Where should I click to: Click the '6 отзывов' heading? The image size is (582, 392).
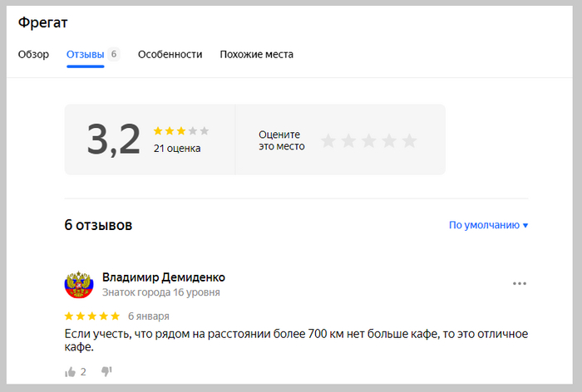coord(98,225)
